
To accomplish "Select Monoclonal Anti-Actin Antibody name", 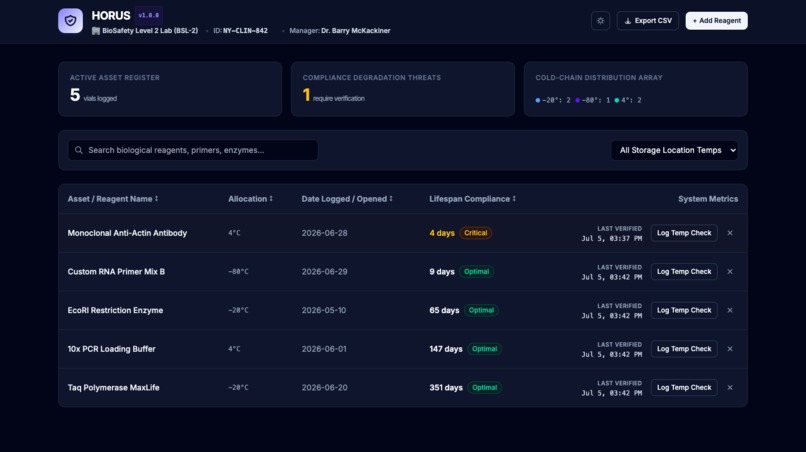I will click(127, 233).
